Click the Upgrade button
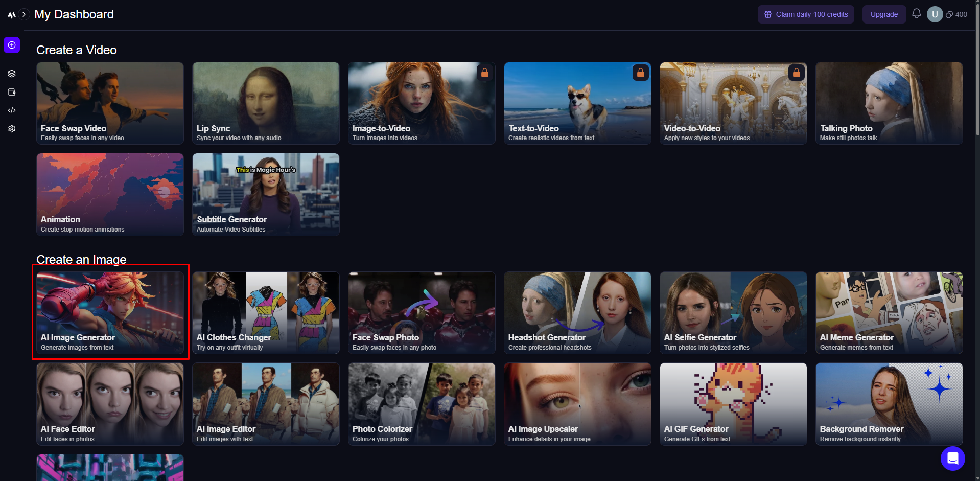 click(x=884, y=14)
